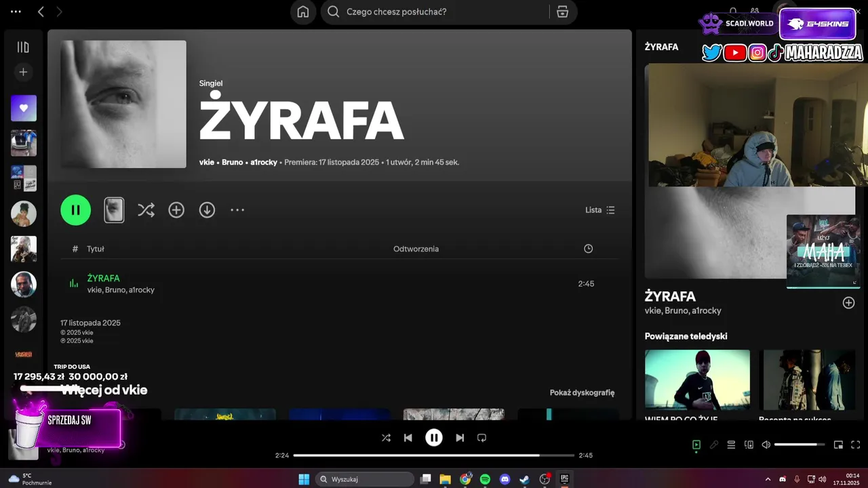Click the Pokaż dyskografię link
The height and width of the screenshot is (488, 868).
[x=582, y=392]
